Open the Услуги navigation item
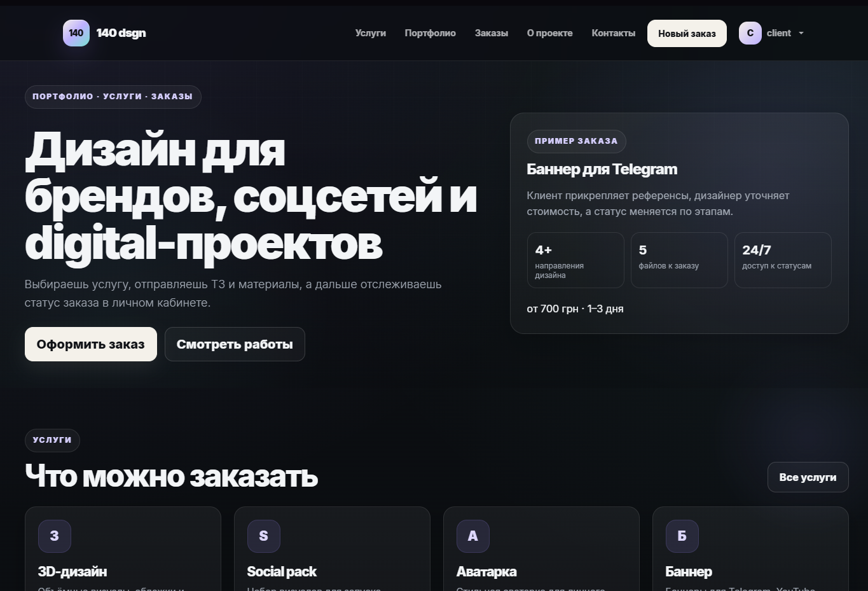Image resolution: width=868 pixels, height=591 pixels. click(x=371, y=33)
